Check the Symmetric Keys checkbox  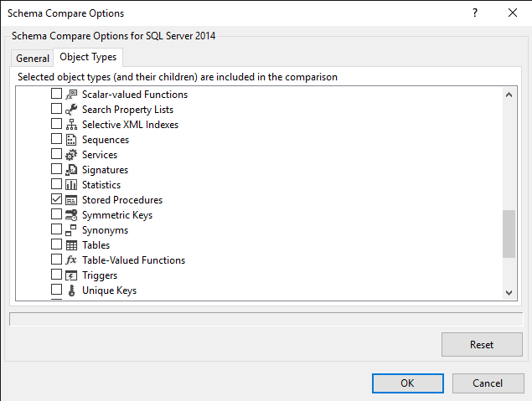coord(56,214)
